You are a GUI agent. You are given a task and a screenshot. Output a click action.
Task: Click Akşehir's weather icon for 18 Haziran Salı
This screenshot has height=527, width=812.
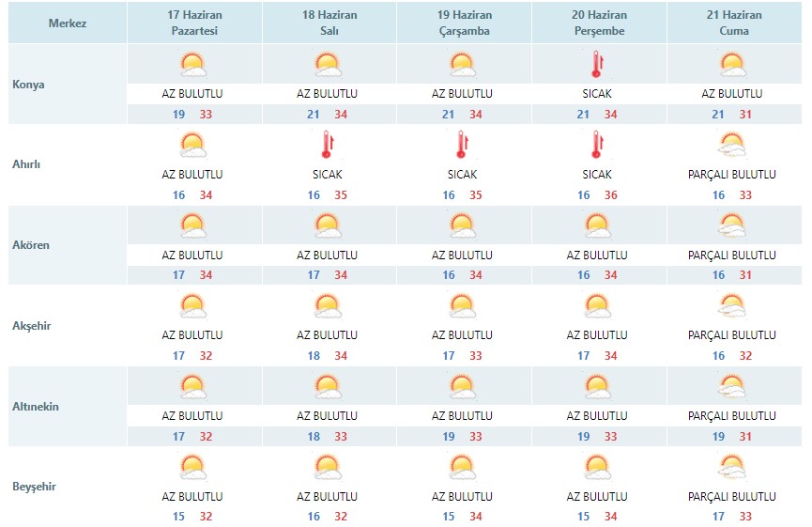coord(328,305)
